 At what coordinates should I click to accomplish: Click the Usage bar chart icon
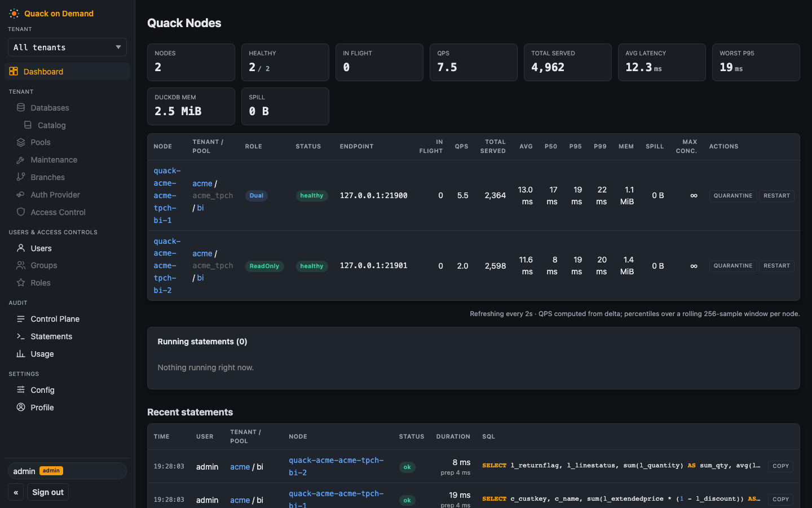point(21,354)
